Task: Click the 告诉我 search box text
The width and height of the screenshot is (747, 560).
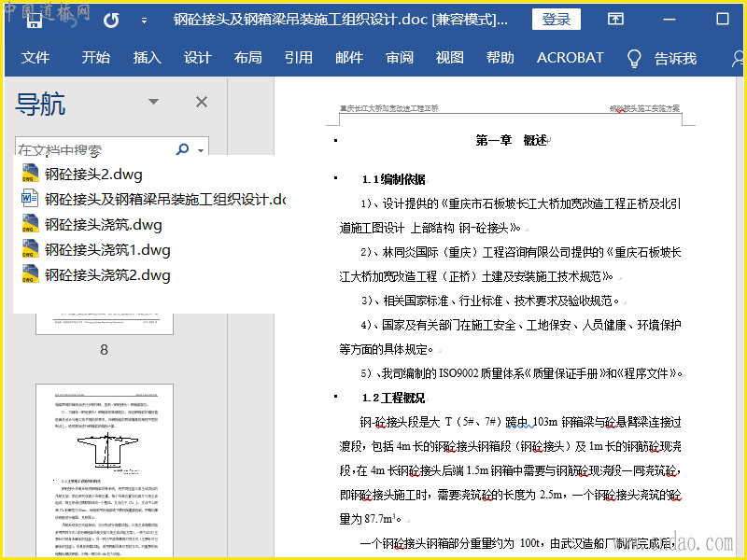Action: pyautogui.click(x=675, y=59)
